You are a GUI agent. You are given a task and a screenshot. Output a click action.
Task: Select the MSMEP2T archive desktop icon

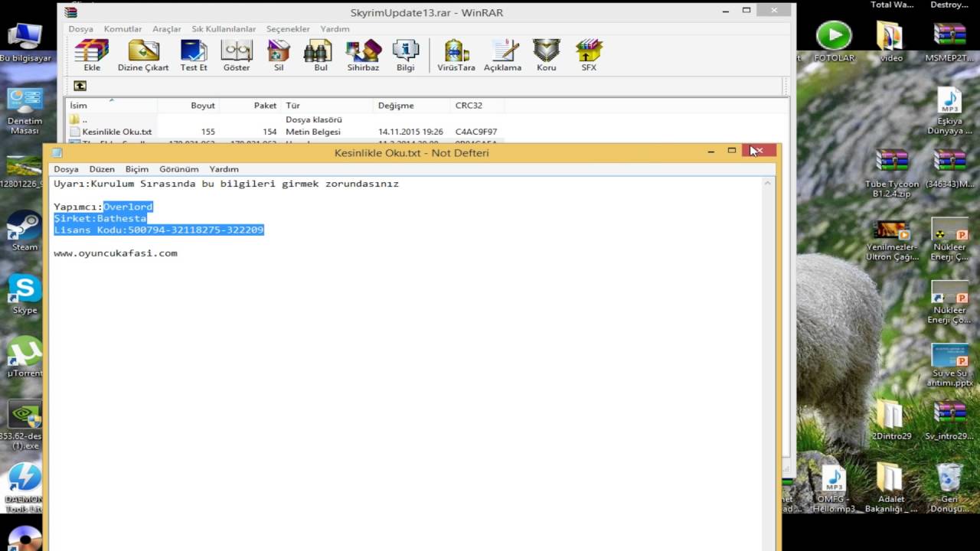949,42
